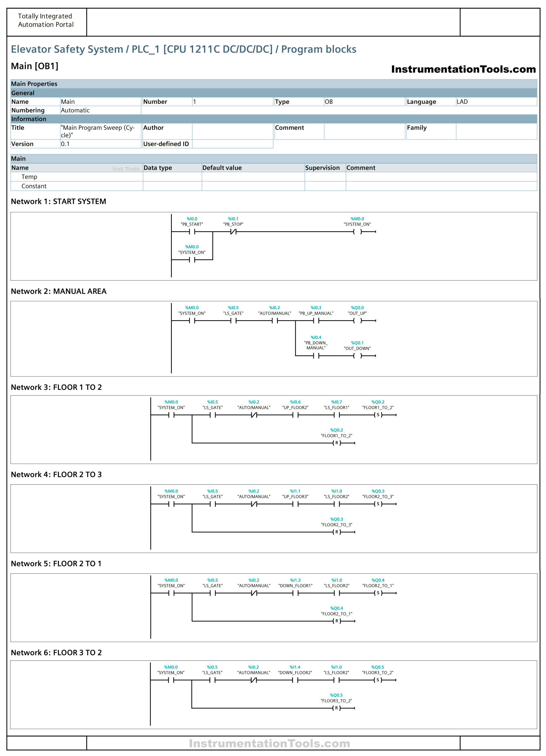Click the FLOOR3_TO_2 reset coil

pyautogui.click(x=336, y=708)
